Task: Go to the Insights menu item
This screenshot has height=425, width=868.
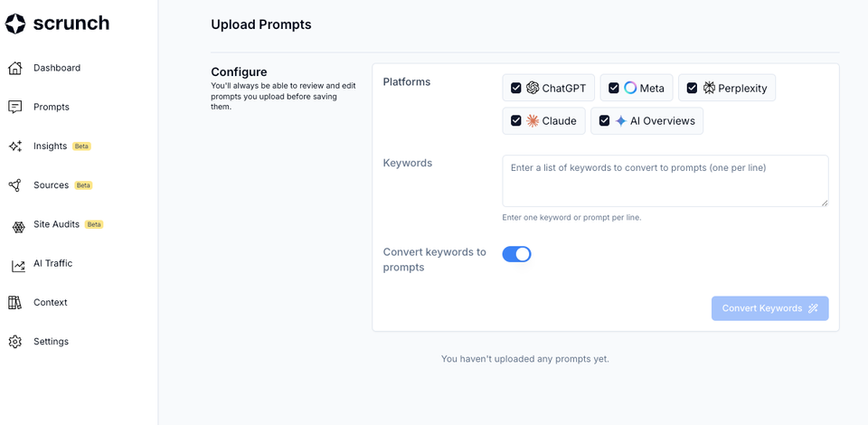Action: 50,146
